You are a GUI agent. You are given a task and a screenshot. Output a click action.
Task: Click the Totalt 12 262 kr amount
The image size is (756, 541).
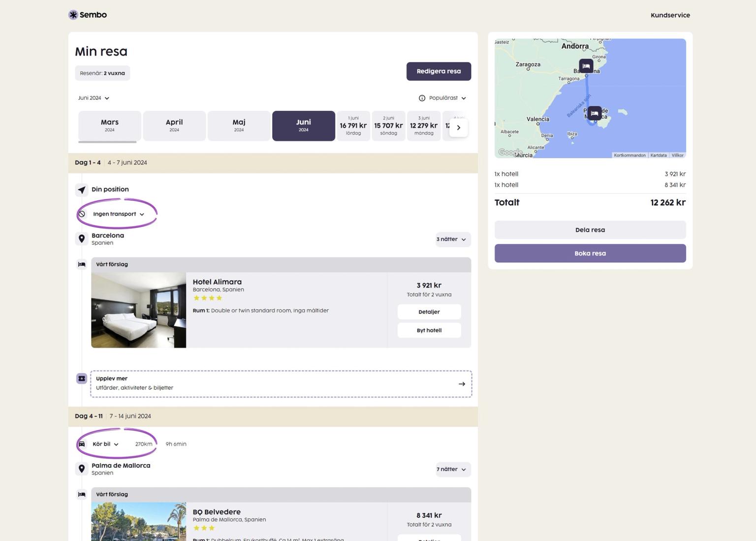pos(667,202)
